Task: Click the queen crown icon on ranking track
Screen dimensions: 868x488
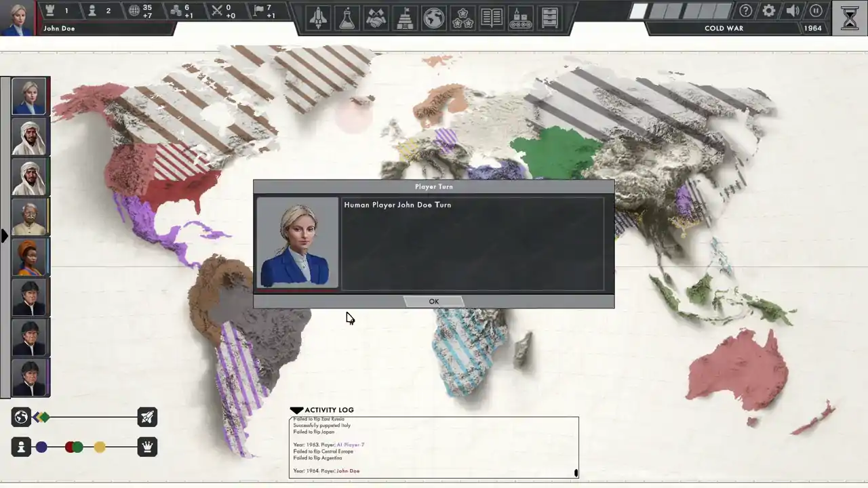Action: click(147, 447)
